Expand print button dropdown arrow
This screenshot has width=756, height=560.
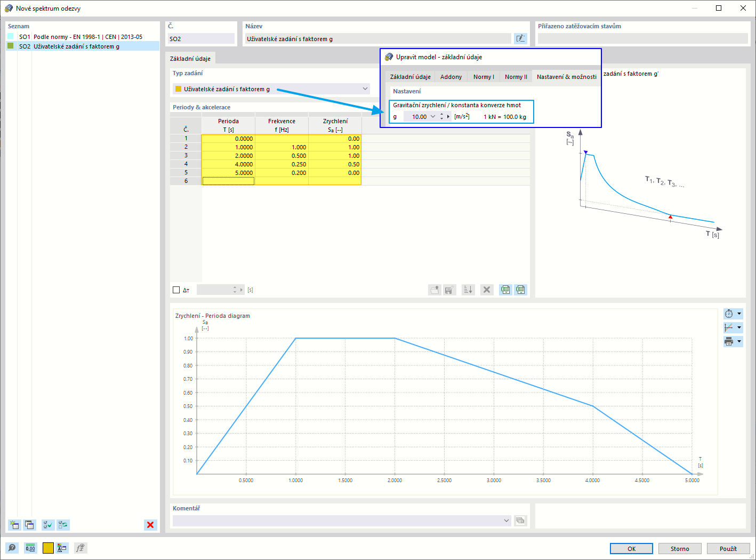click(x=739, y=341)
